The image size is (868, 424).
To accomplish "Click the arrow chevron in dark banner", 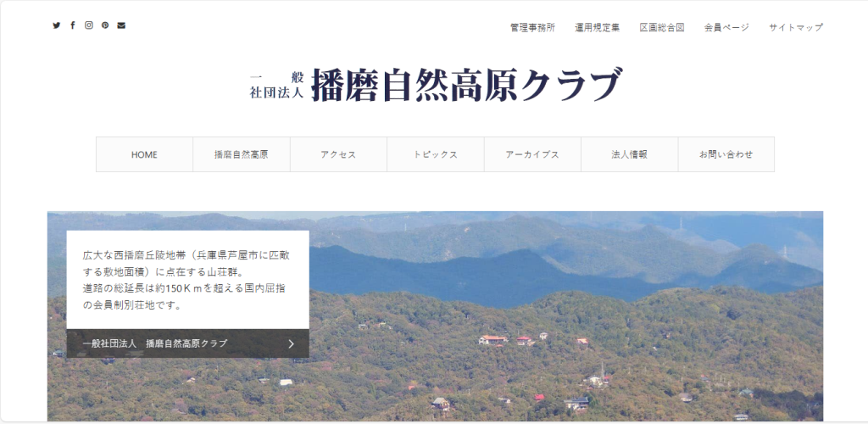I will [291, 343].
